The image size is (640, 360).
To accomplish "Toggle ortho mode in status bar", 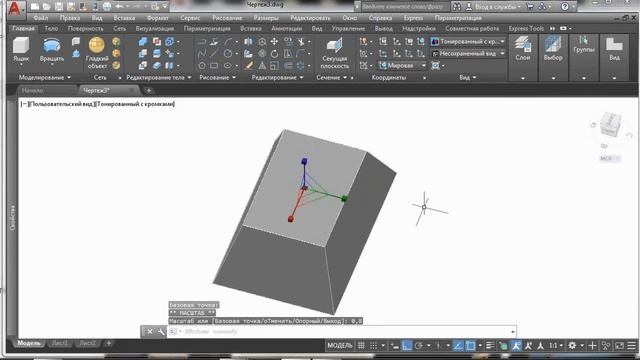I will (x=407, y=346).
